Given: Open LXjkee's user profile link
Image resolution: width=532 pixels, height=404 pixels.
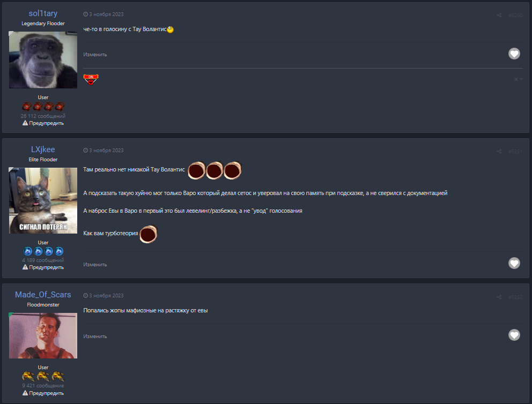Looking at the screenshot, I should point(43,149).
